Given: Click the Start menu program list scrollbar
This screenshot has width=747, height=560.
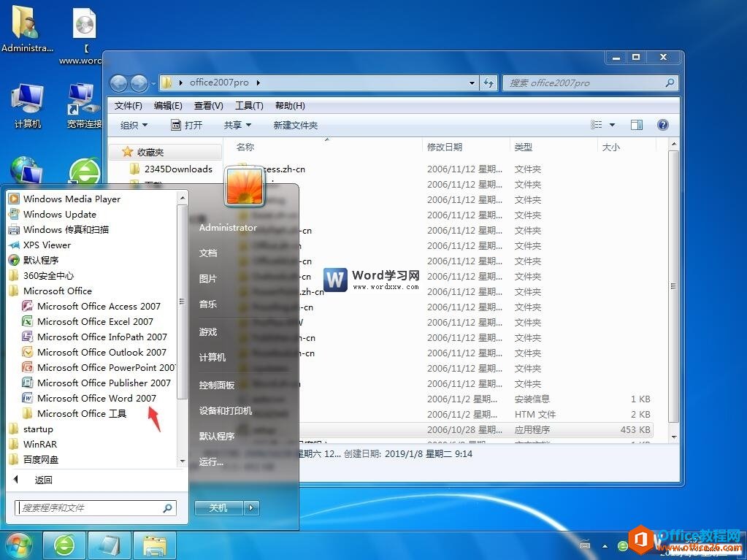Looking at the screenshot, I should [183, 301].
